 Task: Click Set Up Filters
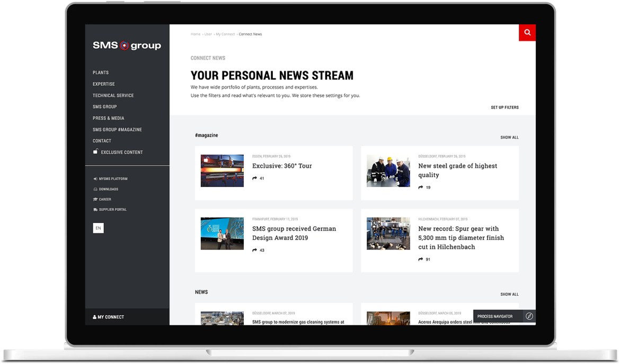[x=504, y=108]
